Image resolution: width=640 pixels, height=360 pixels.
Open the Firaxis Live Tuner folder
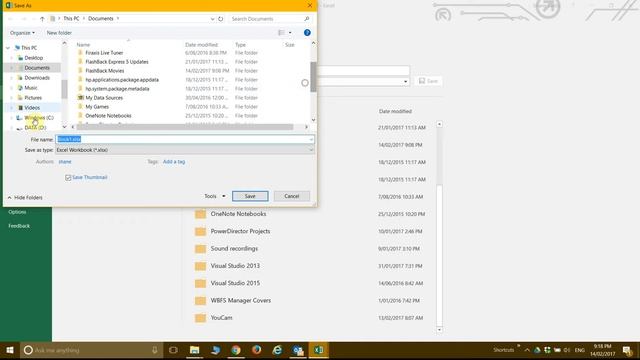[104, 53]
